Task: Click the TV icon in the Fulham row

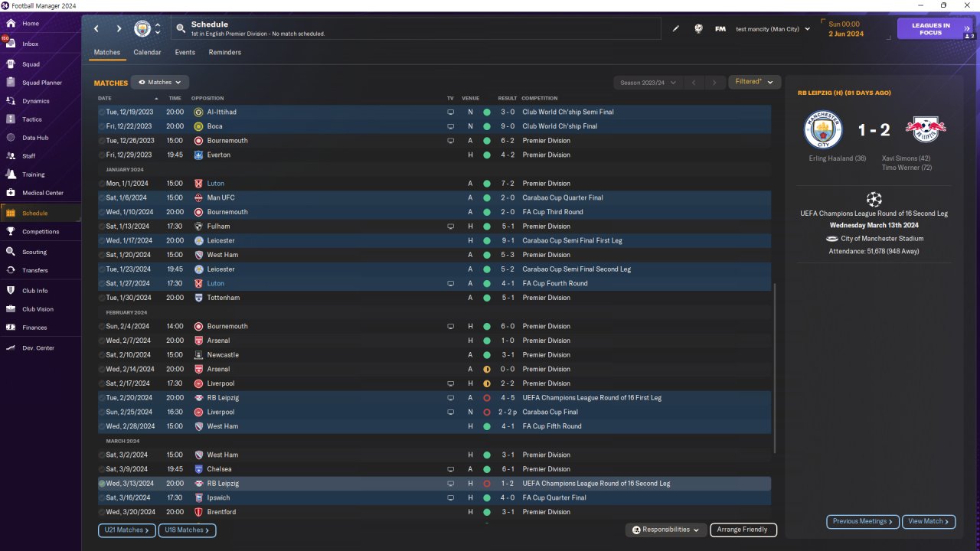Action: pos(450,227)
